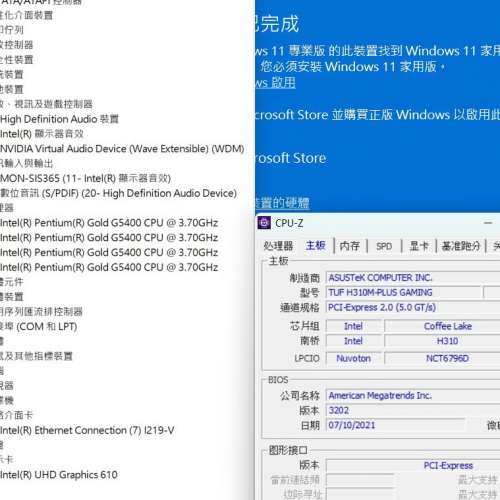
Task: Click the CPU-Z title bar app icon
Action: [x=264, y=223]
